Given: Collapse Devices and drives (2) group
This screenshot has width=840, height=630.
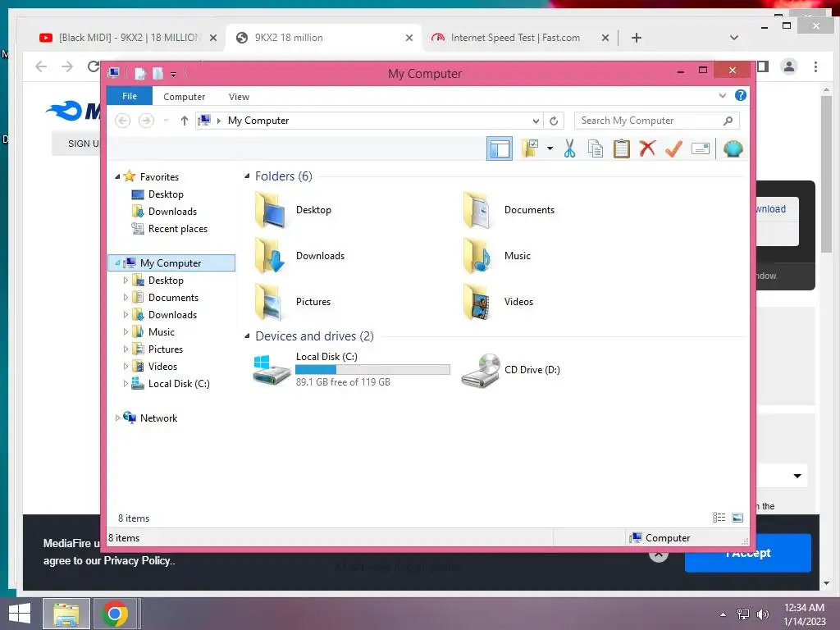Looking at the screenshot, I should pos(247,336).
